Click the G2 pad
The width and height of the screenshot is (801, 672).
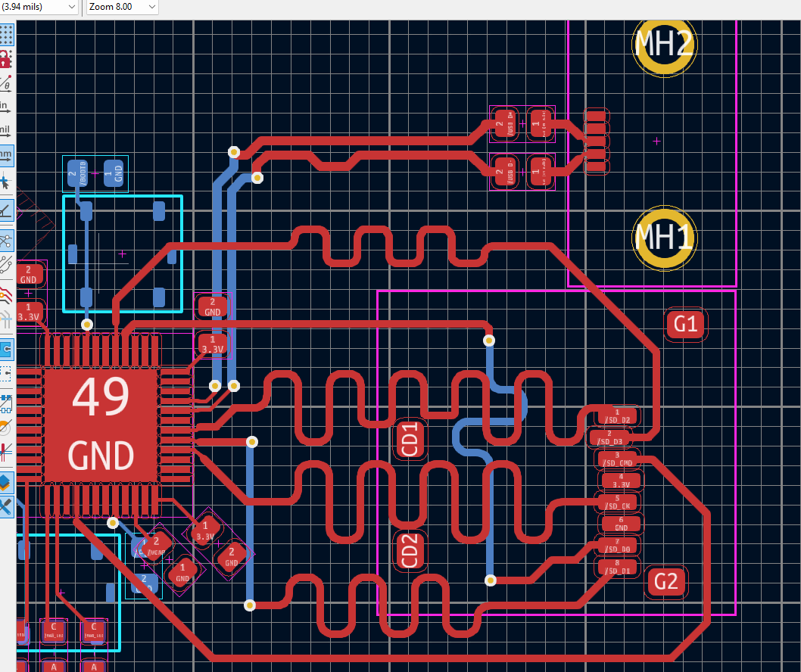tap(665, 581)
